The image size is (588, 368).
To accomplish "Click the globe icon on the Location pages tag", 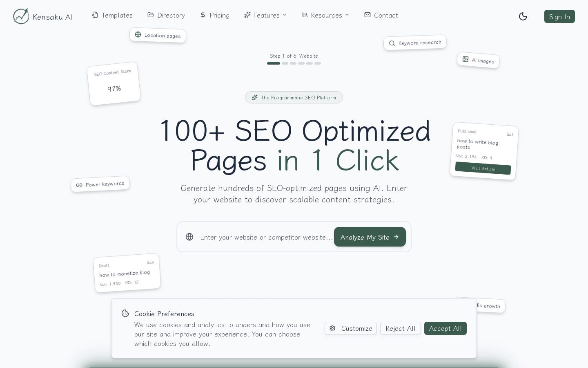I will tap(138, 34).
